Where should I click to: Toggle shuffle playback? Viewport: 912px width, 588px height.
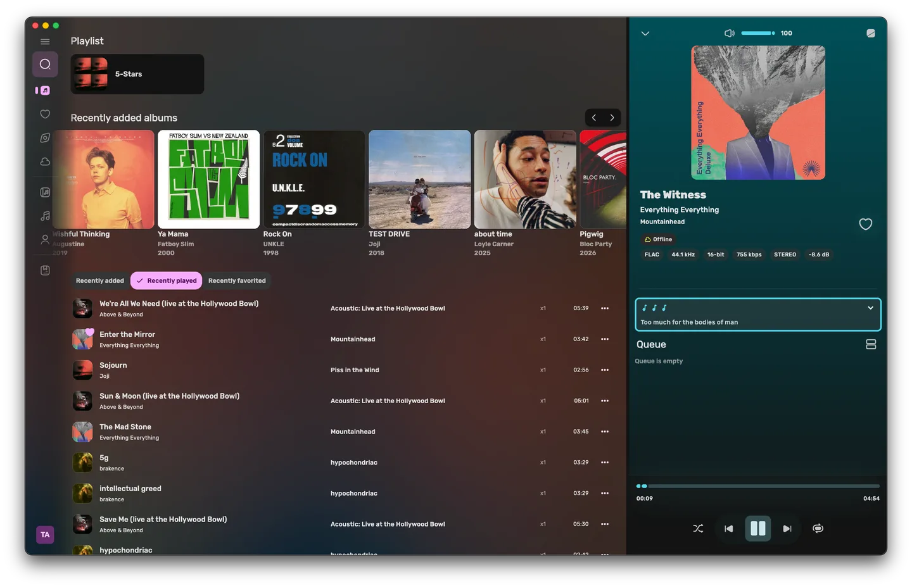click(698, 529)
